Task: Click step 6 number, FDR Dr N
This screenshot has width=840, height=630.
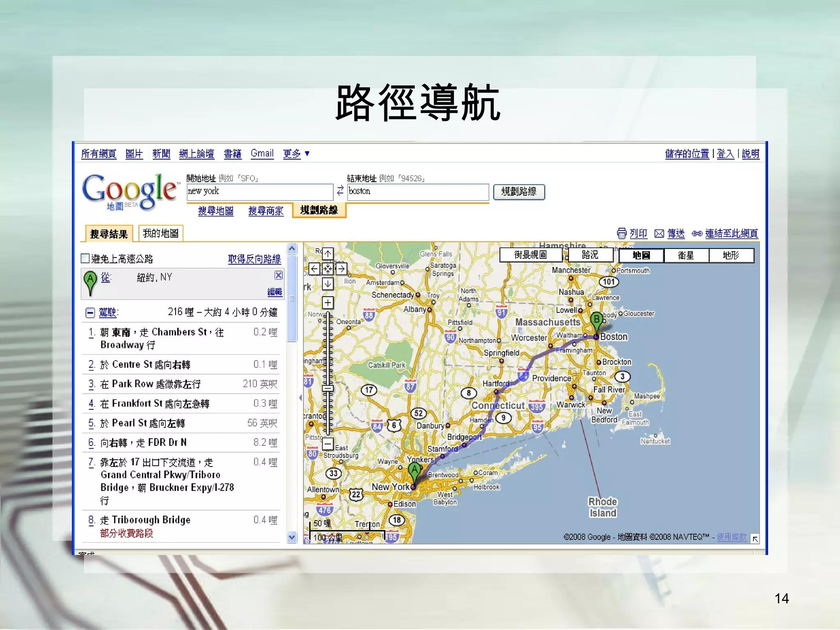Action: (x=92, y=443)
